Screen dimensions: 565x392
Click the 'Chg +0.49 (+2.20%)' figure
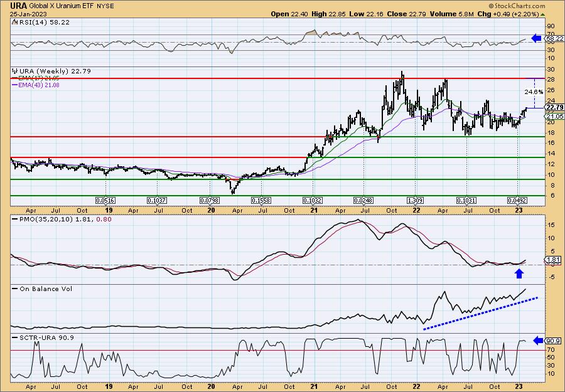[507, 14]
